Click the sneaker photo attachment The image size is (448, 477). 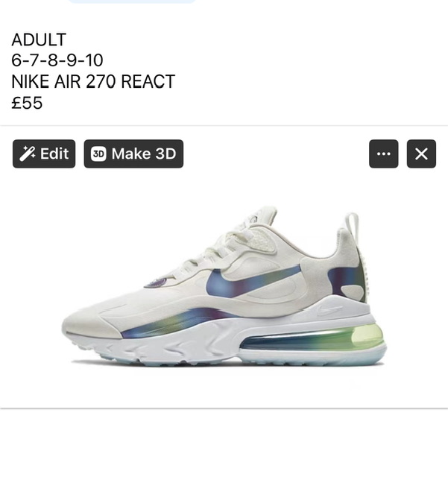[224, 286]
